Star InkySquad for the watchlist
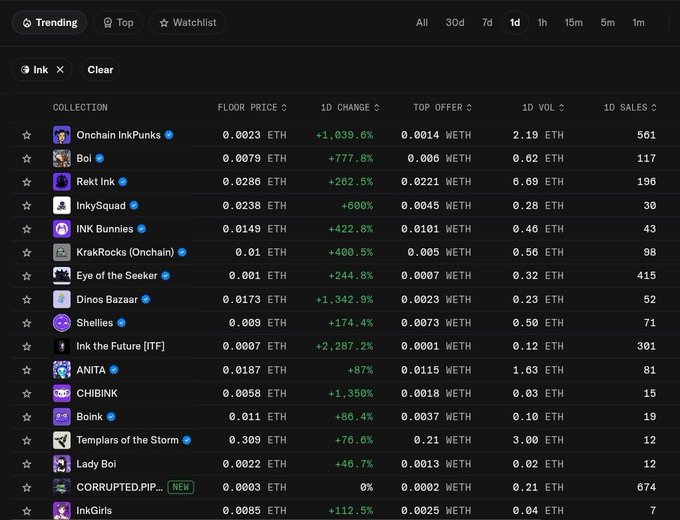 click(x=27, y=206)
